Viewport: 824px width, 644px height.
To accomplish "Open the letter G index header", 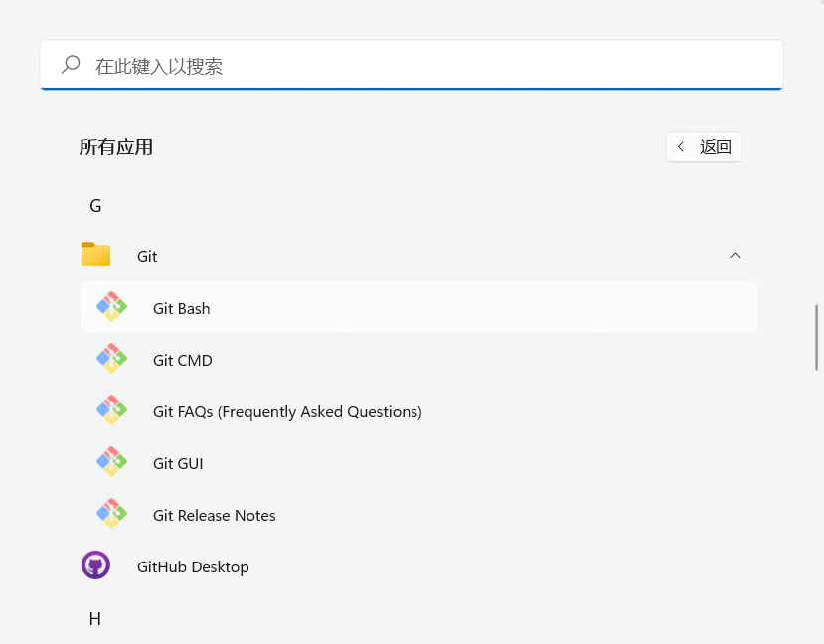I will 95,206.
